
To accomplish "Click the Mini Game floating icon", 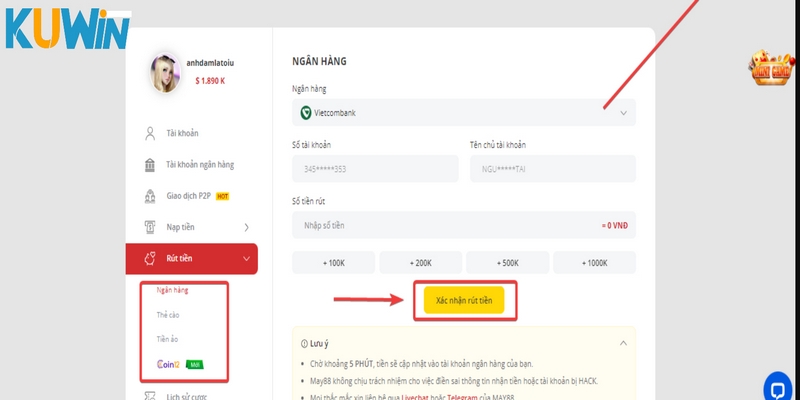I will click(x=771, y=67).
